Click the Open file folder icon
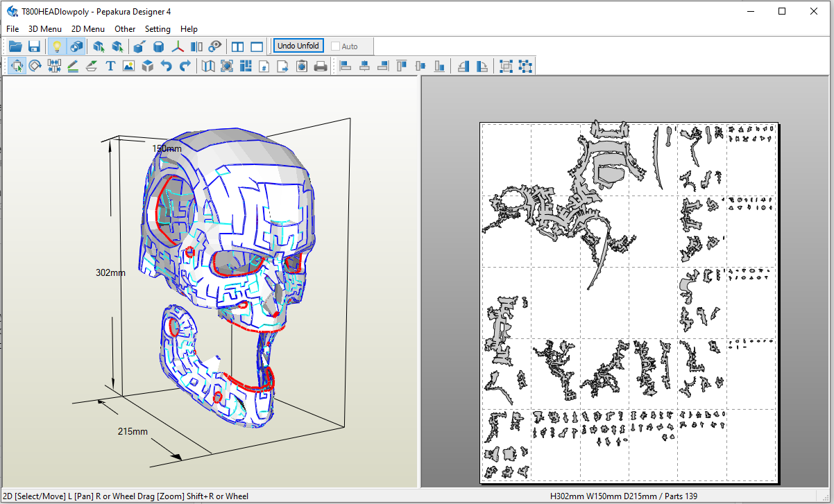The image size is (834, 504). pos(15,46)
